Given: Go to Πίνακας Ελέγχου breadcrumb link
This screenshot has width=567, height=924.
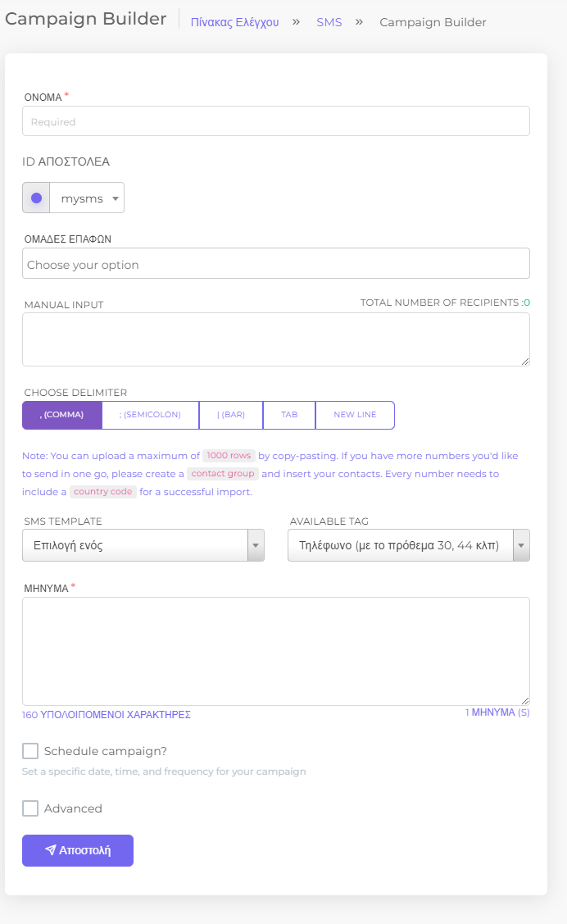Looking at the screenshot, I should (x=234, y=22).
